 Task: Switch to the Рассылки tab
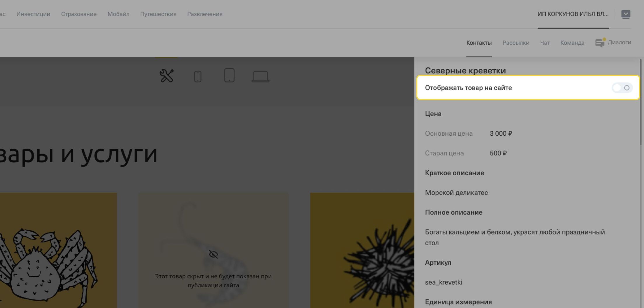click(516, 43)
